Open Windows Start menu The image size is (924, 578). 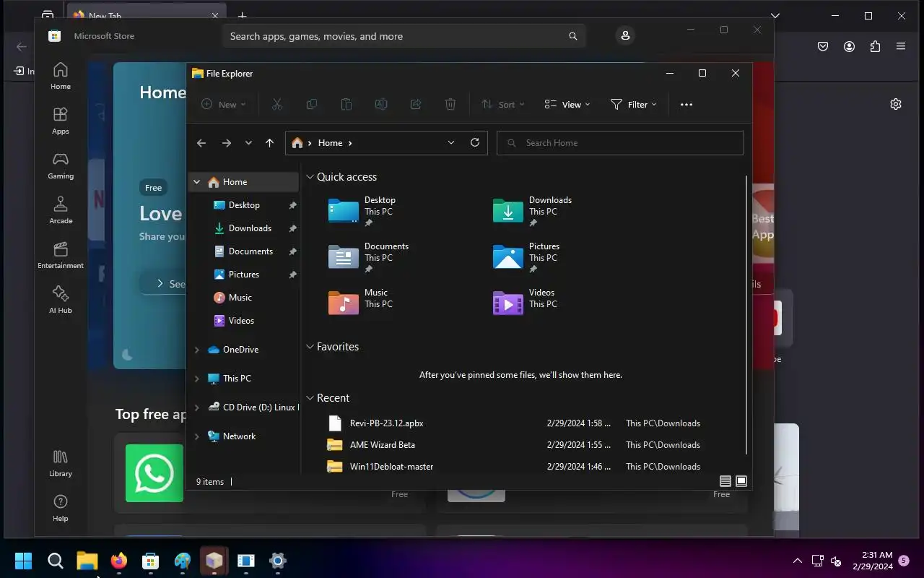click(24, 561)
